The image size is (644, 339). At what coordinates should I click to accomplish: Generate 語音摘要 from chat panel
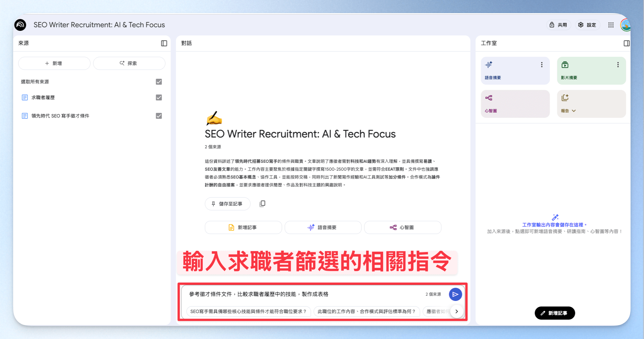coord(323,227)
